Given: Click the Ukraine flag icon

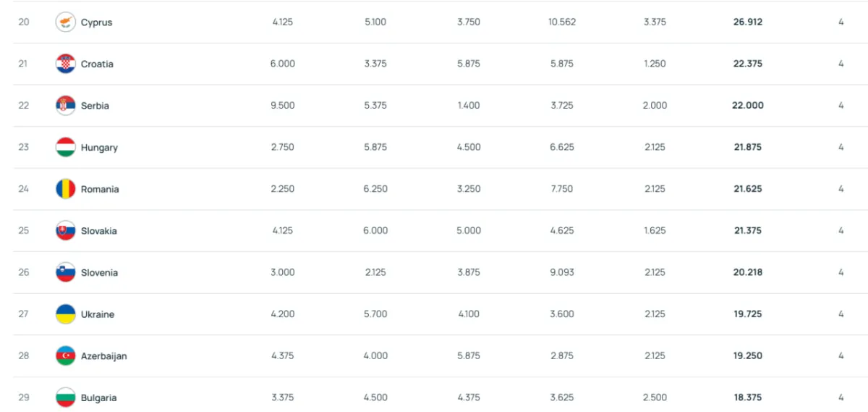Looking at the screenshot, I should pos(66,314).
